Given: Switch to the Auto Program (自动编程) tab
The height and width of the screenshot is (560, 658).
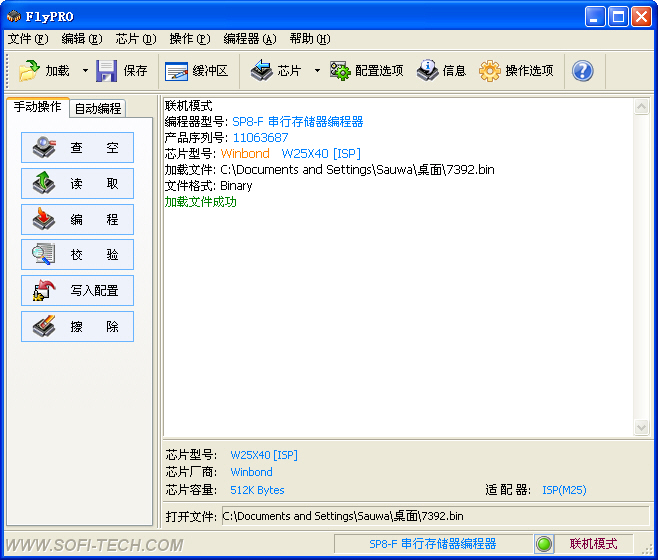Looking at the screenshot, I should pyautogui.click(x=98, y=108).
